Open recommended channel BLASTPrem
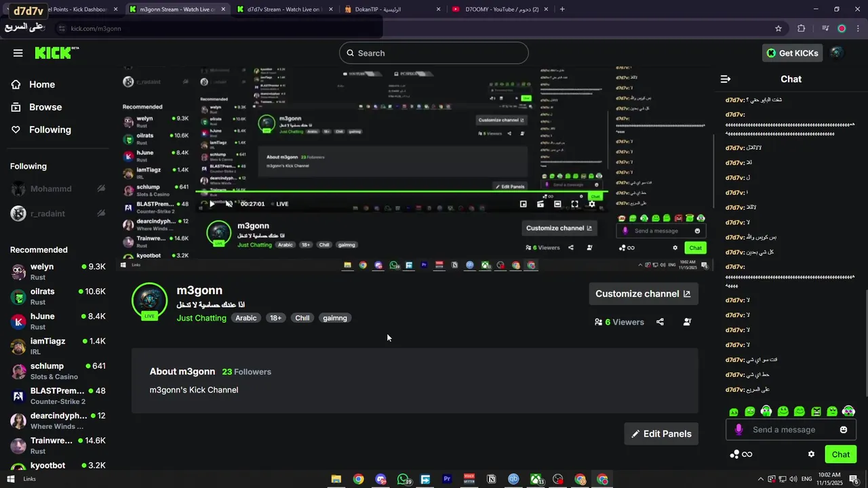Viewport: 868px width, 488px height. (58, 396)
